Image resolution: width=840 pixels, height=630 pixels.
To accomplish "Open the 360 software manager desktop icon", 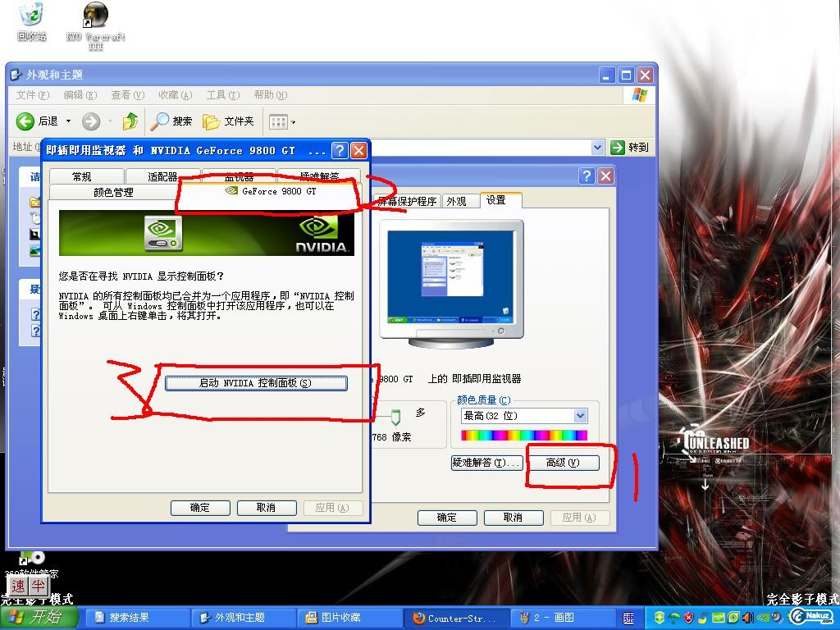I will (x=32, y=564).
